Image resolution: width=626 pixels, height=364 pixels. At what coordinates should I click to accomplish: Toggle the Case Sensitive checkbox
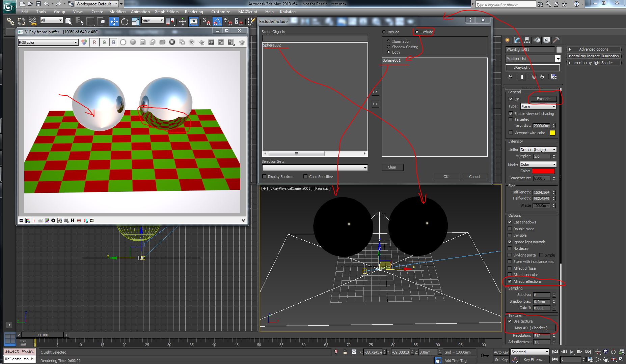point(305,177)
